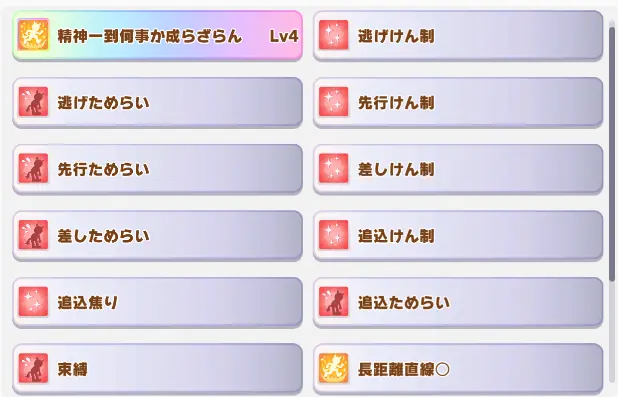The image size is (618, 397).
Task: Click the red horse icon of 先行ためらい
Action: point(34,168)
